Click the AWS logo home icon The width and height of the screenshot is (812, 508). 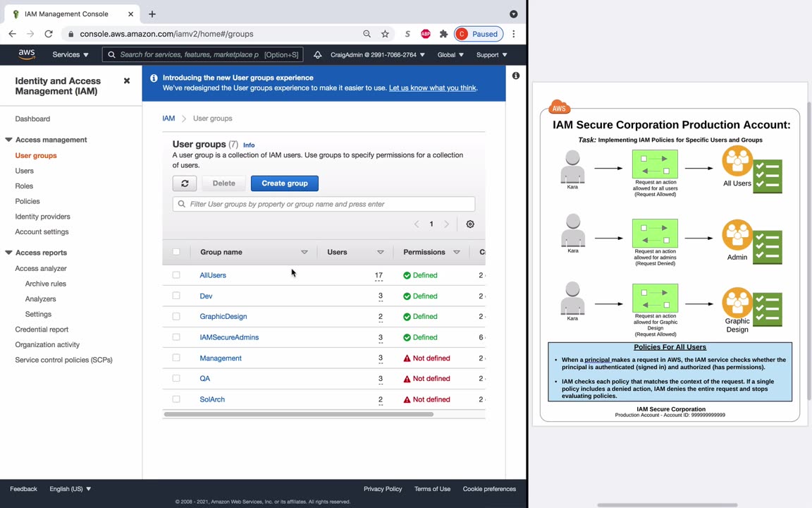pos(26,54)
